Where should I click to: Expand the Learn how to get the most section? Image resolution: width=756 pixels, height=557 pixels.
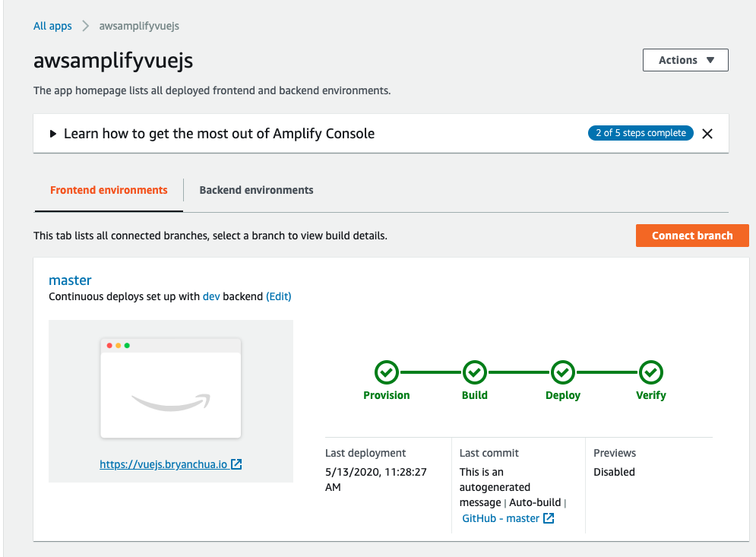click(53, 134)
